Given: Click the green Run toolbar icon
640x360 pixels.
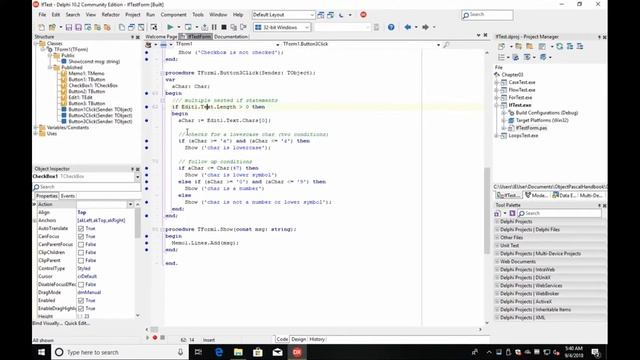Looking at the screenshot, I should [x=170, y=27].
